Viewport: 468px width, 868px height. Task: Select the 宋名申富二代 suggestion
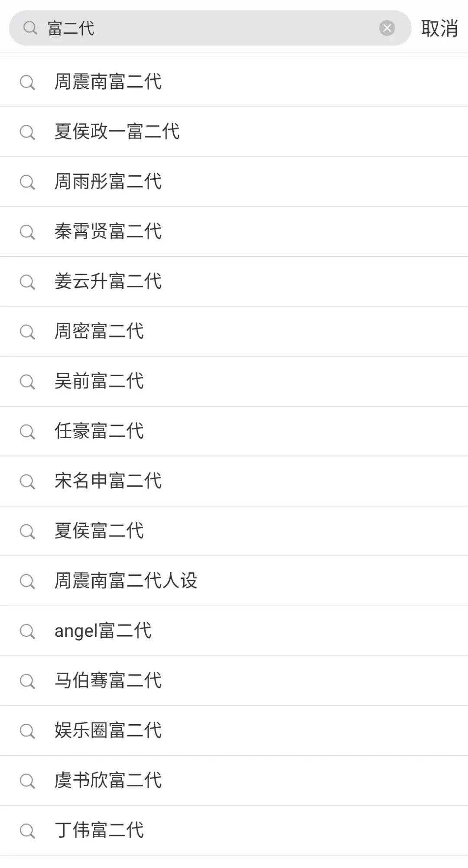108,481
